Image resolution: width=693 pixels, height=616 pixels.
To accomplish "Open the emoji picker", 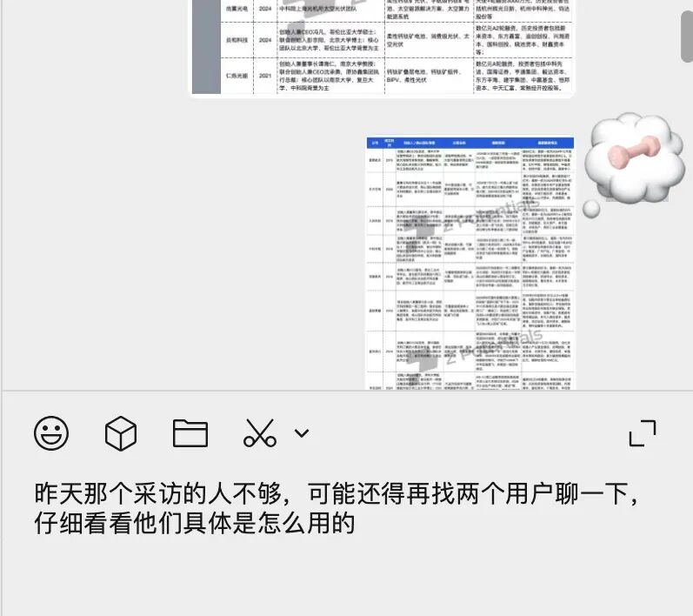I will pyautogui.click(x=51, y=433).
